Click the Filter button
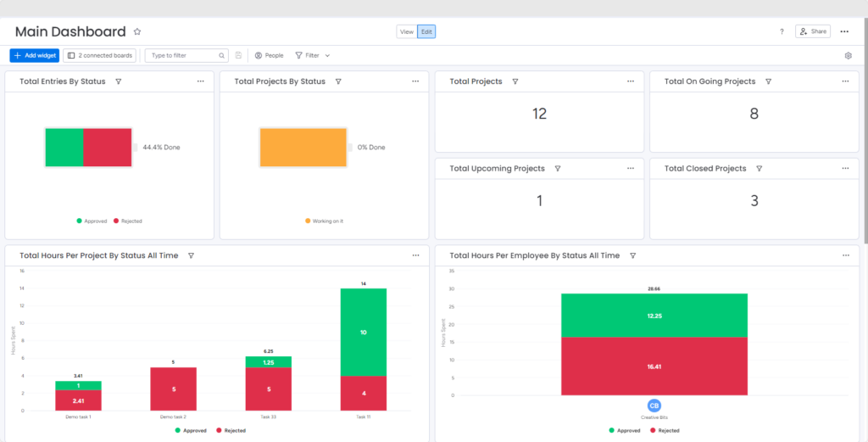 (x=307, y=55)
